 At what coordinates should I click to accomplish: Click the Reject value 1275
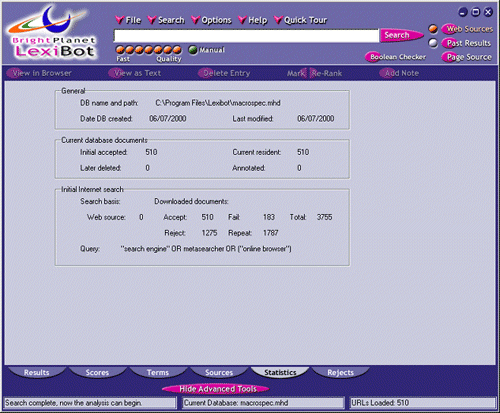[209, 233]
